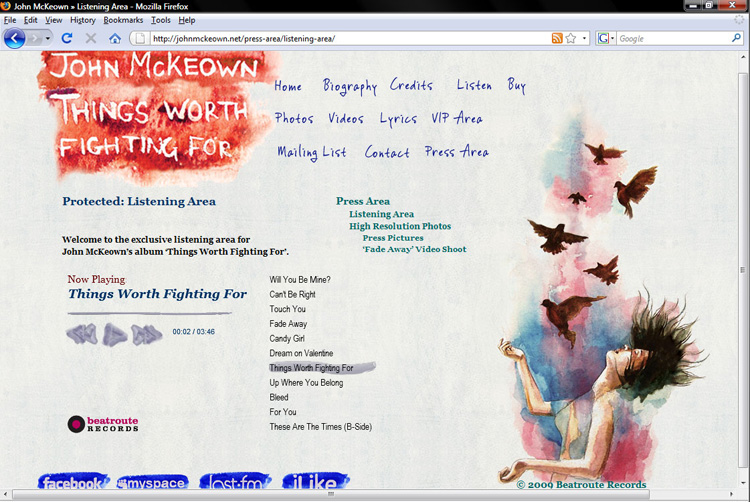Open the Videos navigation link

tap(346, 118)
